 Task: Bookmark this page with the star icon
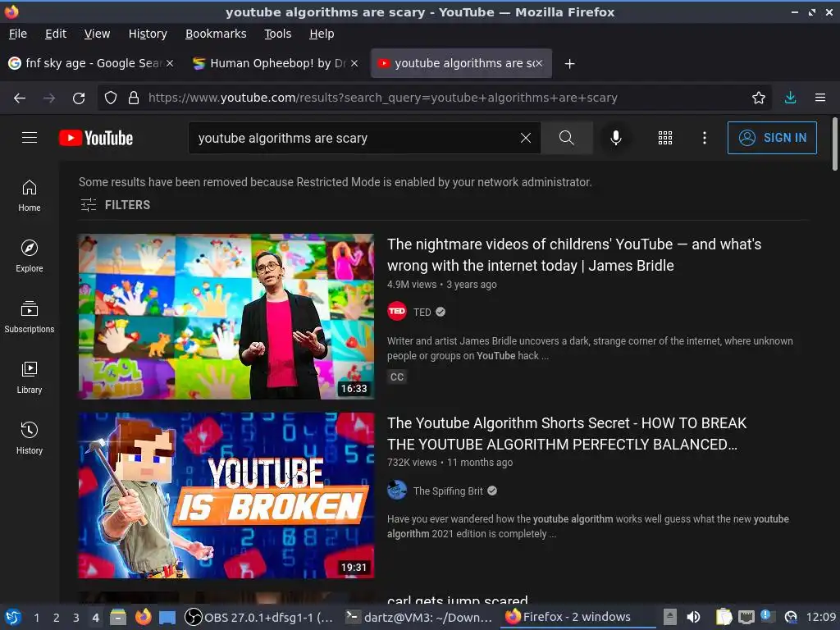[x=758, y=98]
